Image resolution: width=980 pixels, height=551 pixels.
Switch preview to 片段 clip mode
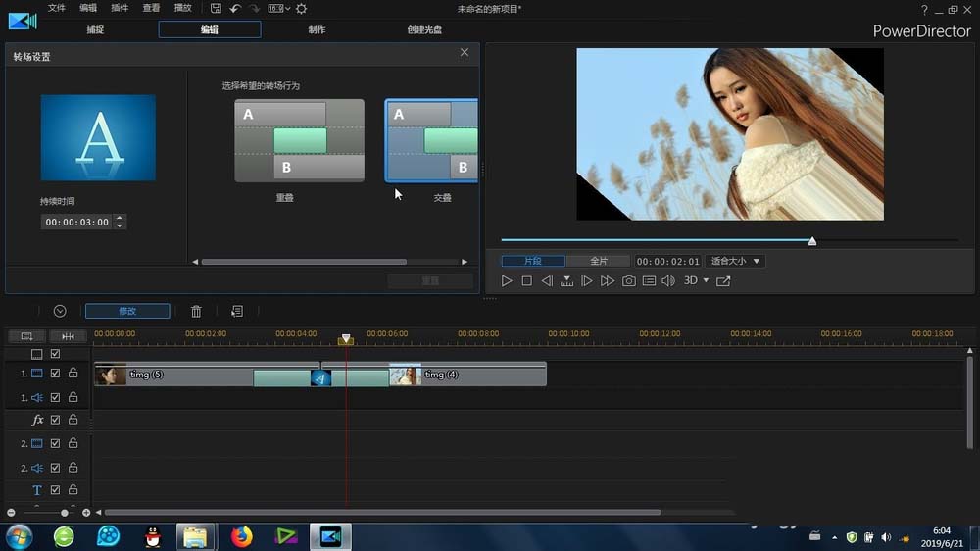[x=533, y=261]
